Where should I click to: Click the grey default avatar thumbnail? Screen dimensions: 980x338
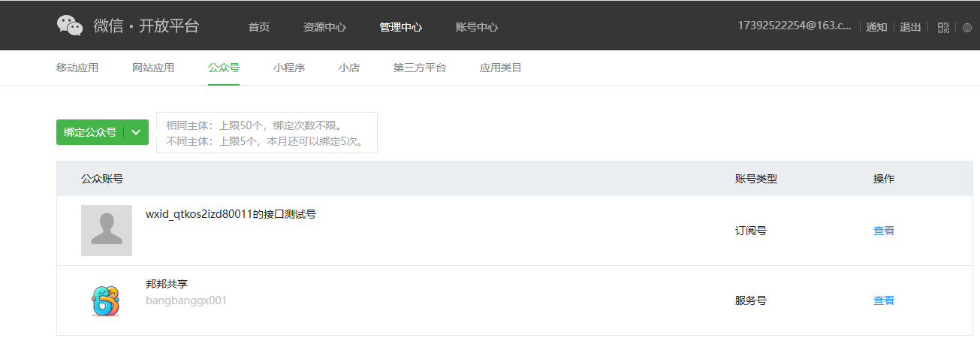[107, 231]
